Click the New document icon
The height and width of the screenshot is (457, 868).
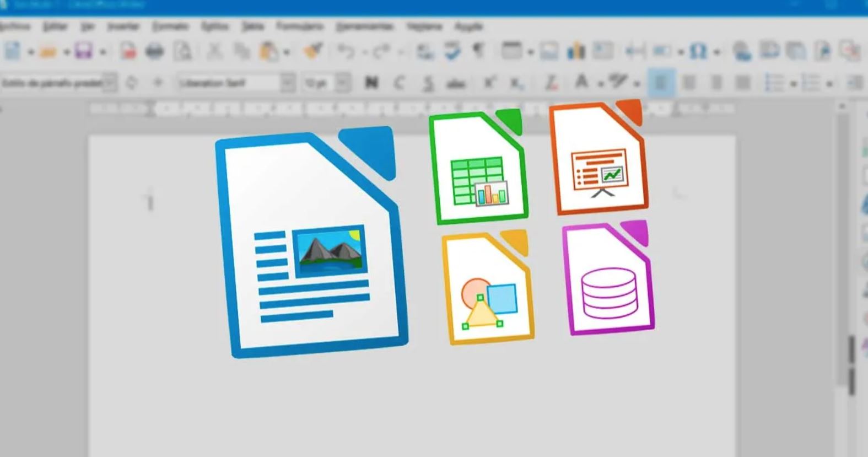click(x=12, y=51)
